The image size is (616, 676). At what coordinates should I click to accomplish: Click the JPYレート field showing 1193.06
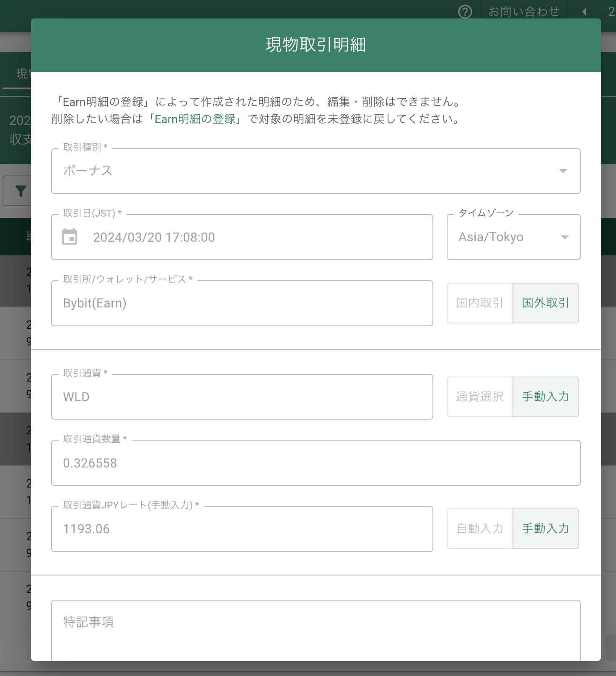click(x=242, y=529)
